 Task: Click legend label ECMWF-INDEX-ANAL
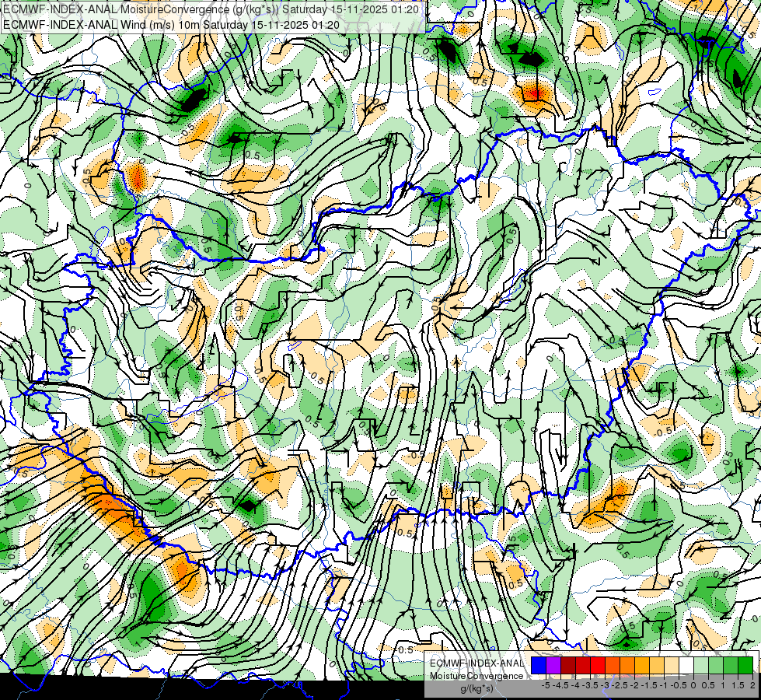[476, 663]
